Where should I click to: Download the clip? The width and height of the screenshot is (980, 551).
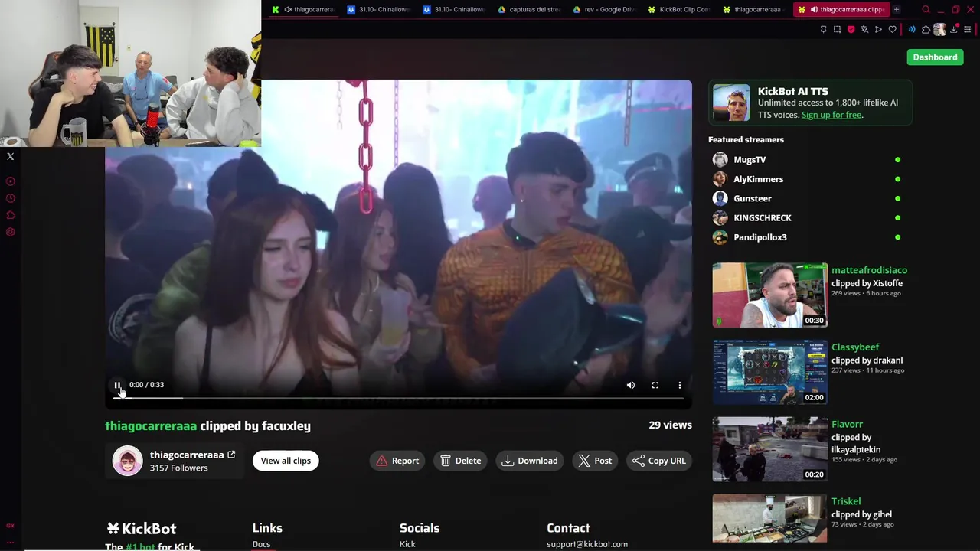click(530, 461)
